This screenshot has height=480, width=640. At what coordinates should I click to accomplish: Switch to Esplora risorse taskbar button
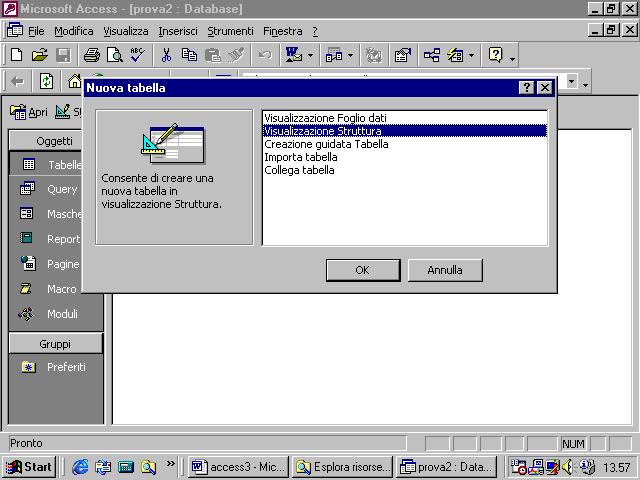click(343, 467)
